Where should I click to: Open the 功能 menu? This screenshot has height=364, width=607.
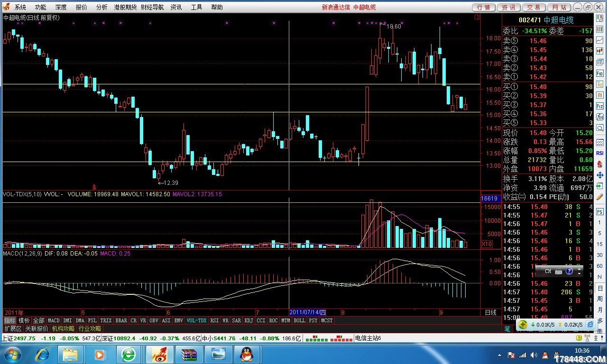(x=40, y=7)
